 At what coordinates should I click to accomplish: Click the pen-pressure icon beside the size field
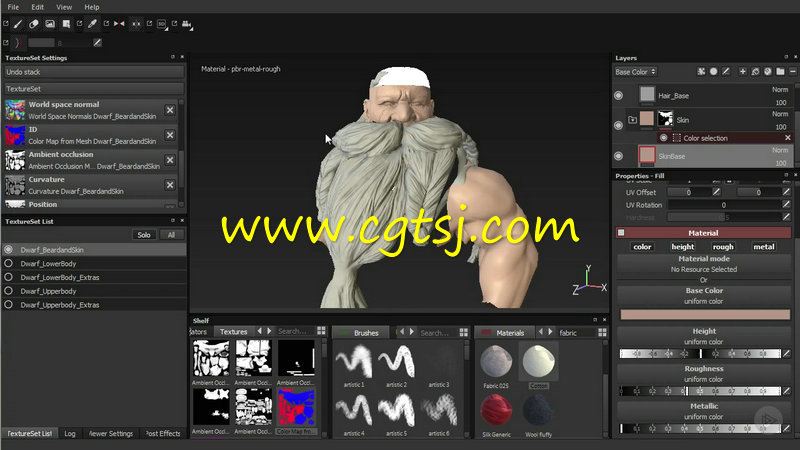pyautogui.click(x=97, y=43)
